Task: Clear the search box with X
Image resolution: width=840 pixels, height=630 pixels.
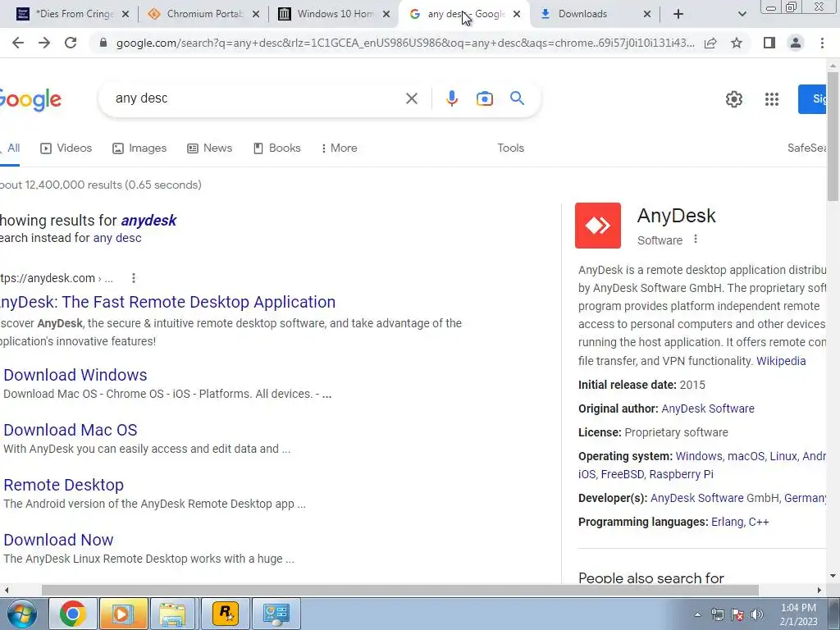Action: click(412, 98)
